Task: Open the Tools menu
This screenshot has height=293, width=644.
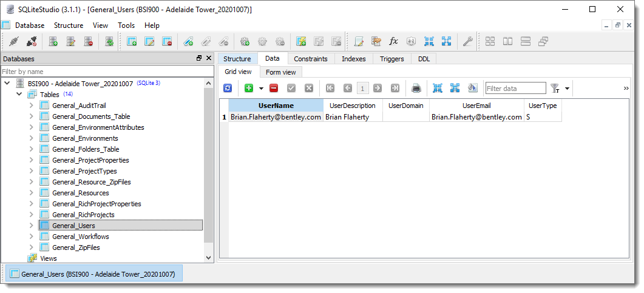Action: pos(126,25)
